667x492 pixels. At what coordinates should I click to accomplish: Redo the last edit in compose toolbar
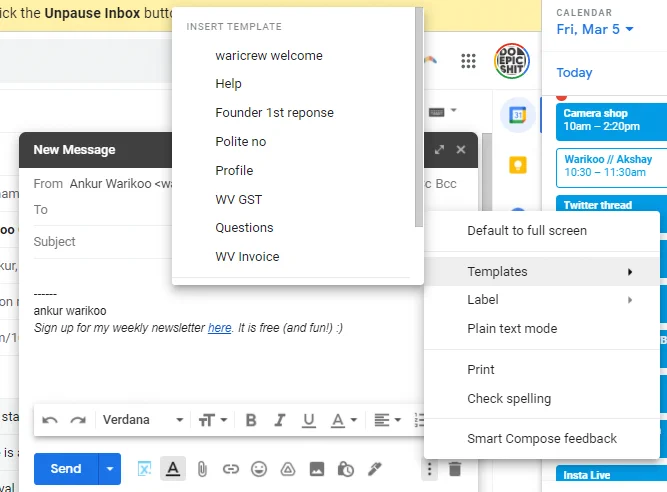click(x=78, y=420)
